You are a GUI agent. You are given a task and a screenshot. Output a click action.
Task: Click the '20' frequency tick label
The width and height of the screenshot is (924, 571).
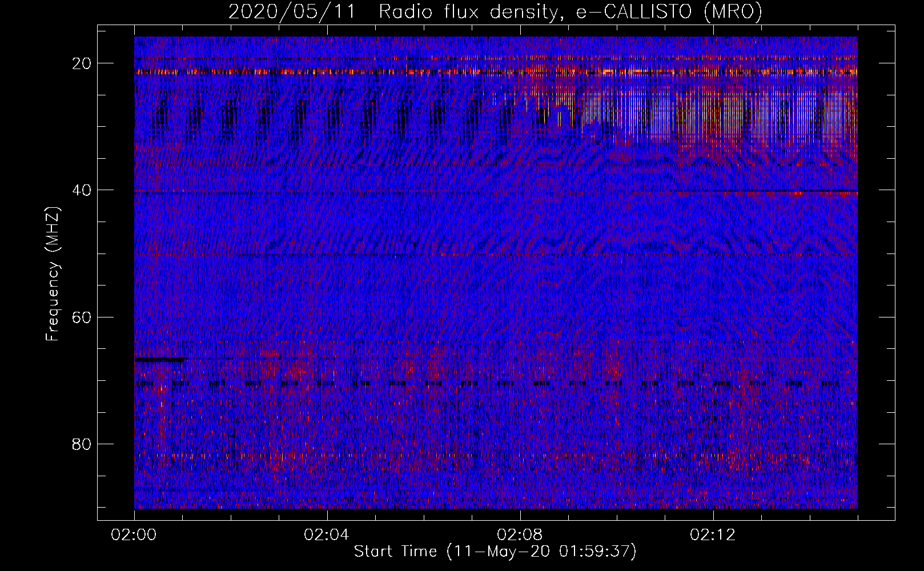point(82,63)
